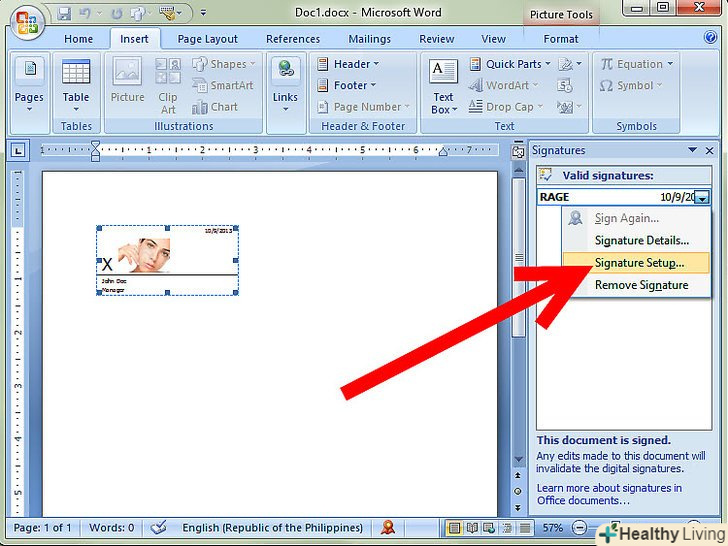The image size is (728, 546).
Task: Open the RAGE signature dropdown arrow
Action: coord(702,197)
